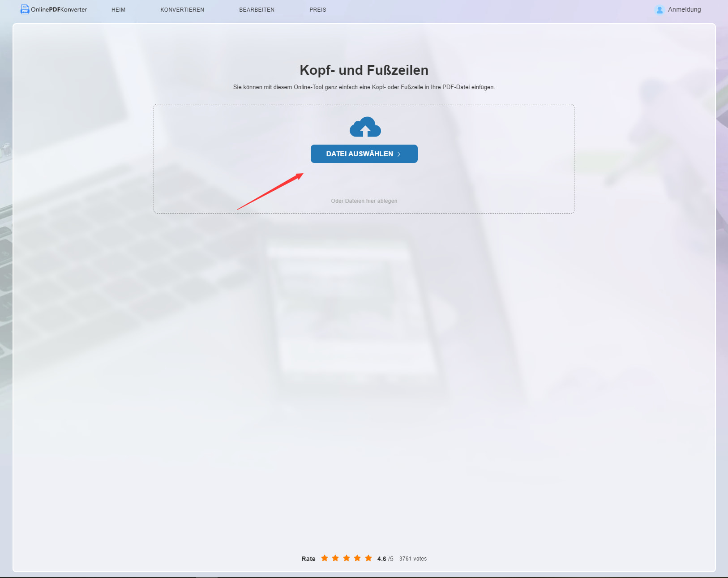Rate one star with the first star
Image resolution: width=728 pixels, height=578 pixels.
pos(325,558)
